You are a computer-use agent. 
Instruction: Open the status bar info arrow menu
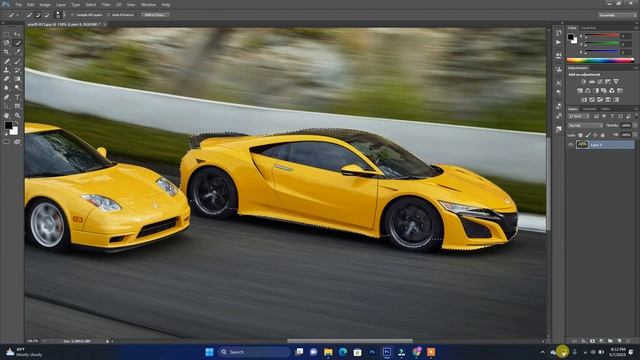(x=108, y=341)
